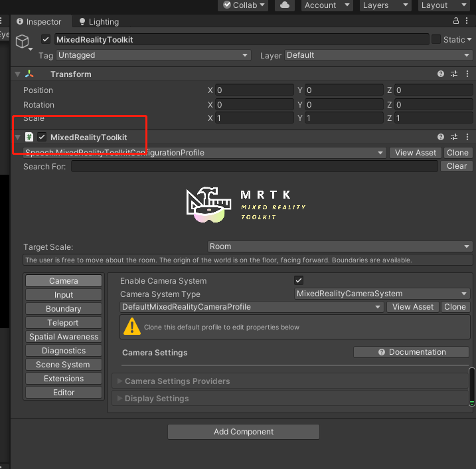Select the Scene System profile tab
The height and width of the screenshot is (469, 476).
point(64,365)
